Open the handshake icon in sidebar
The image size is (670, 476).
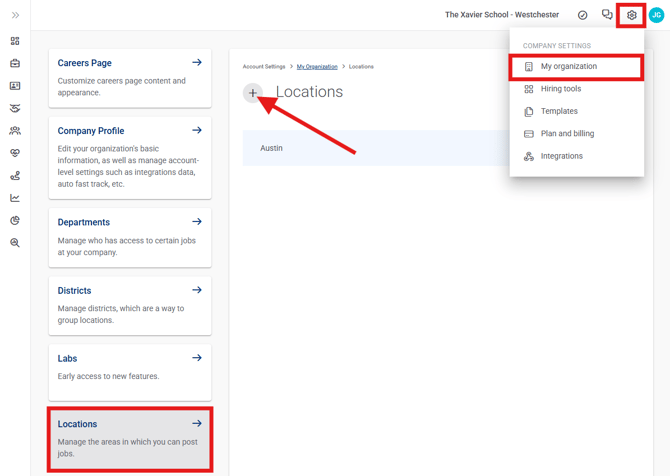15,108
